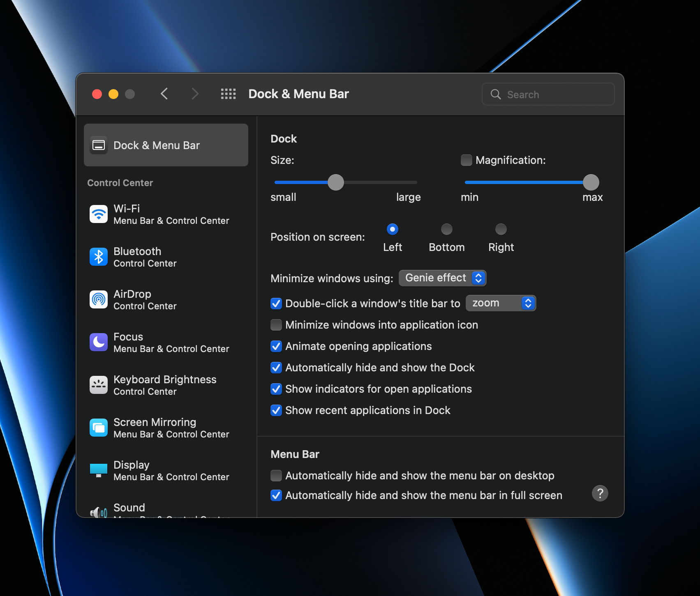
Task: Click the back navigation arrow
Action: pyautogui.click(x=164, y=94)
